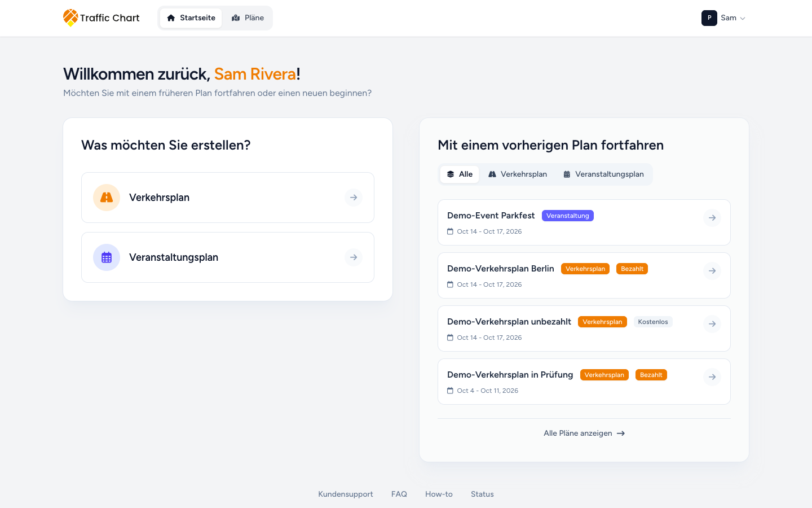Filter plans by Verkehrsplan tab
Image resolution: width=812 pixels, height=508 pixels.
518,174
